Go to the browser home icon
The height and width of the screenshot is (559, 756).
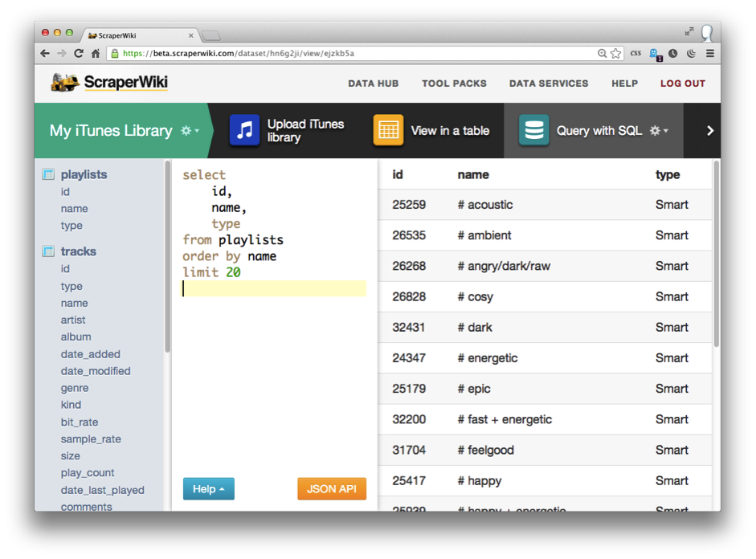click(x=96, y=54)
